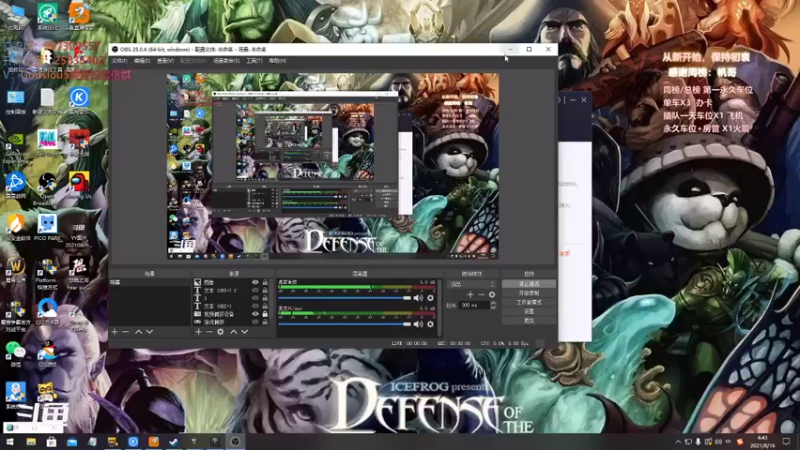Click the audio mixer scrollbar
Screen dimensions: 800x450
tap(439, 307)
